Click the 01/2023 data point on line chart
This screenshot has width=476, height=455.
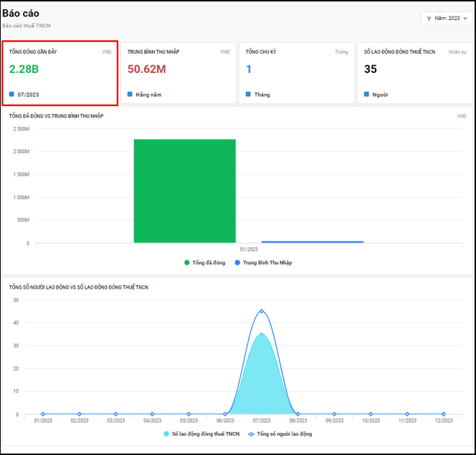coord(43,414)
